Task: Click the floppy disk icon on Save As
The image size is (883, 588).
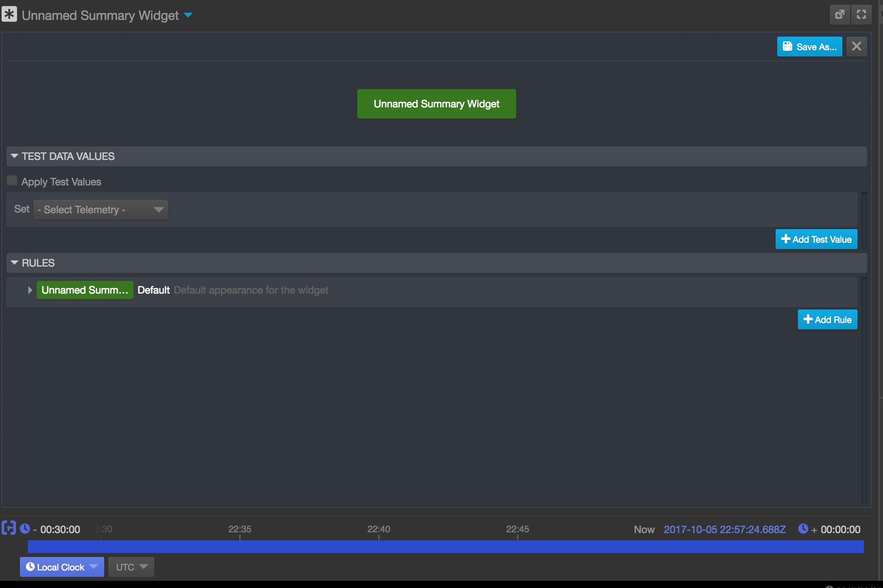Action: point(788,46)
